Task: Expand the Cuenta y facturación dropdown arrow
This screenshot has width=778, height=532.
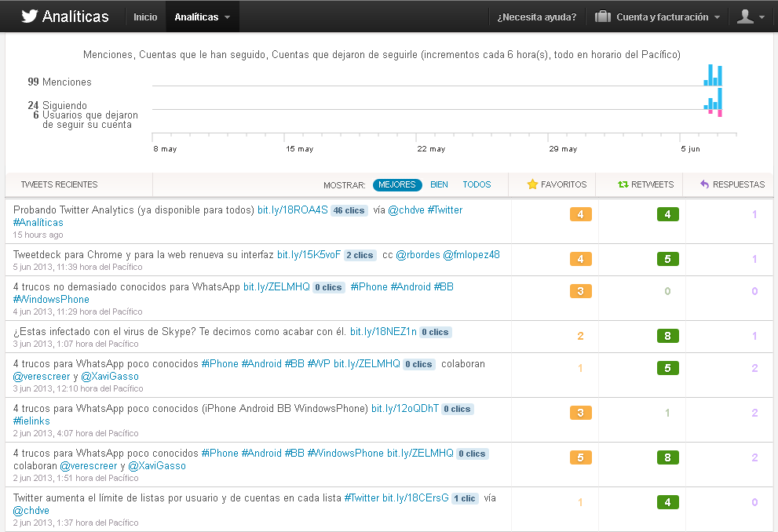Action: point(717,17)
